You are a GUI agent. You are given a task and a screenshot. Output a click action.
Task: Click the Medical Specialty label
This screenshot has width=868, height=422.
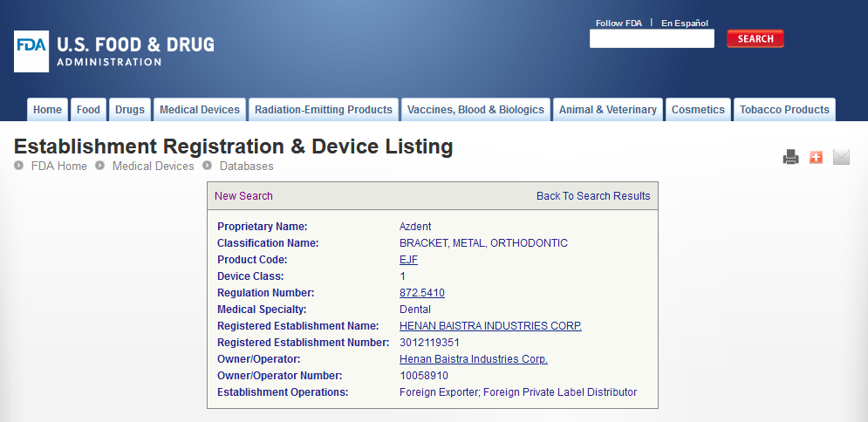pyautogui.click(x=262, y=310)
